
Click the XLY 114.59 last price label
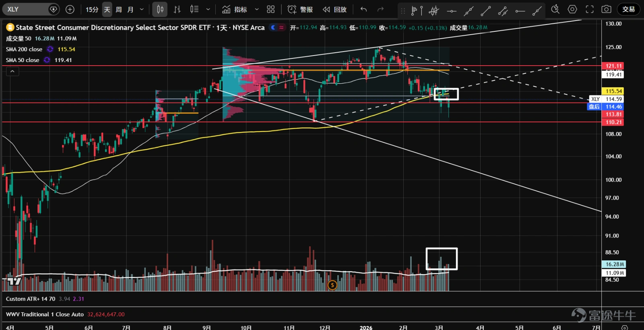tap(607, 99)
